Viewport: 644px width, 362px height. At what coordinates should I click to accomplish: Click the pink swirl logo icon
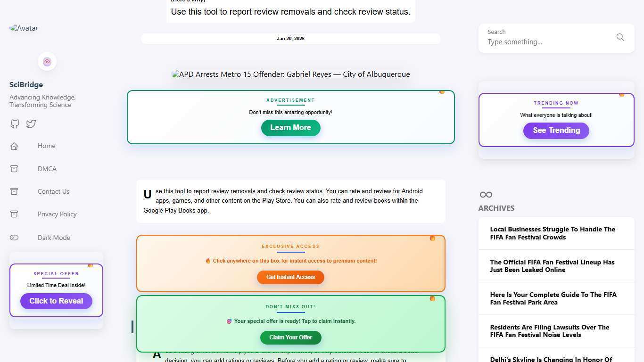47,62
